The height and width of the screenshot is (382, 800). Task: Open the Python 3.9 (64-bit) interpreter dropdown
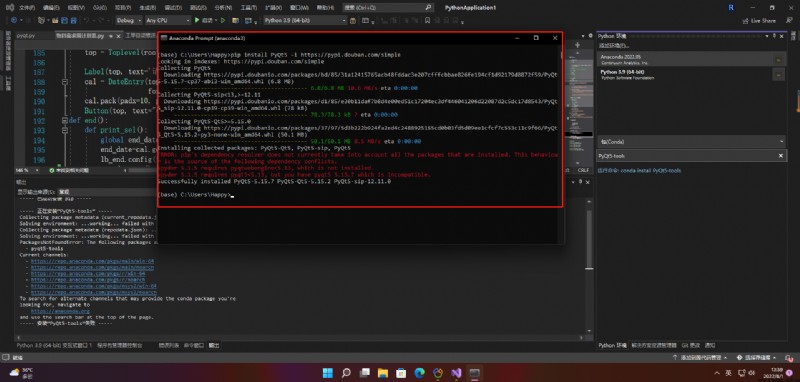pyautogui.click(x=305, y=20)
